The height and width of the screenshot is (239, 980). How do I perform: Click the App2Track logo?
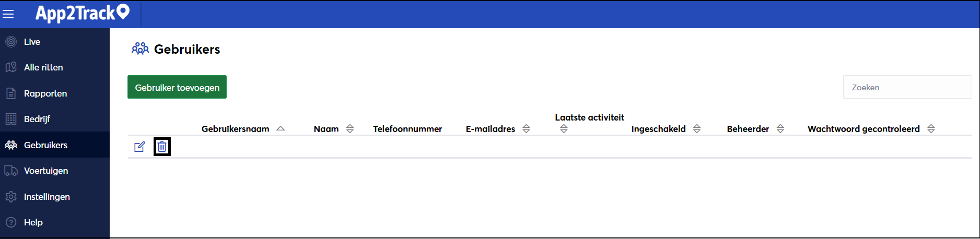click(x=83, y=13)
